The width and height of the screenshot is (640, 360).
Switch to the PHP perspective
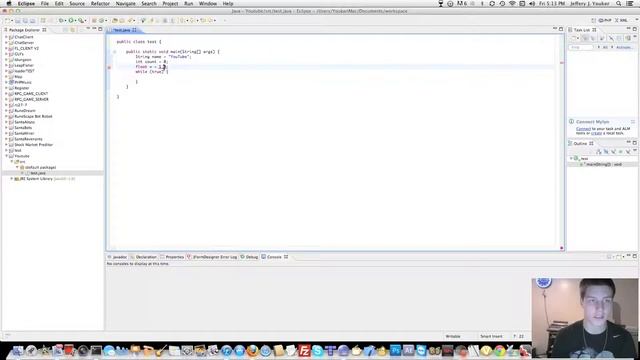[x=605, y=20]
